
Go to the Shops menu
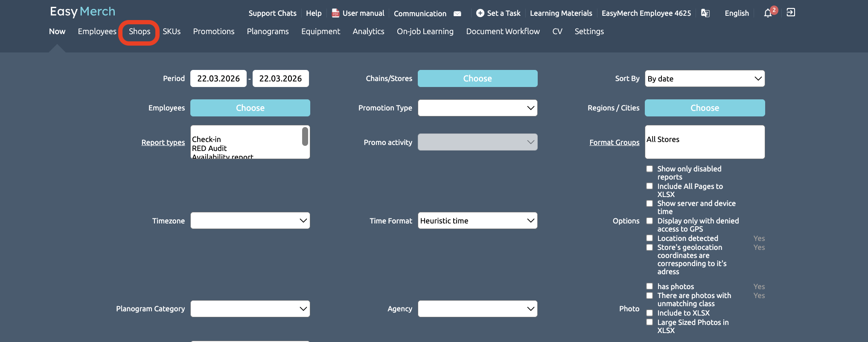coord(140,32)
